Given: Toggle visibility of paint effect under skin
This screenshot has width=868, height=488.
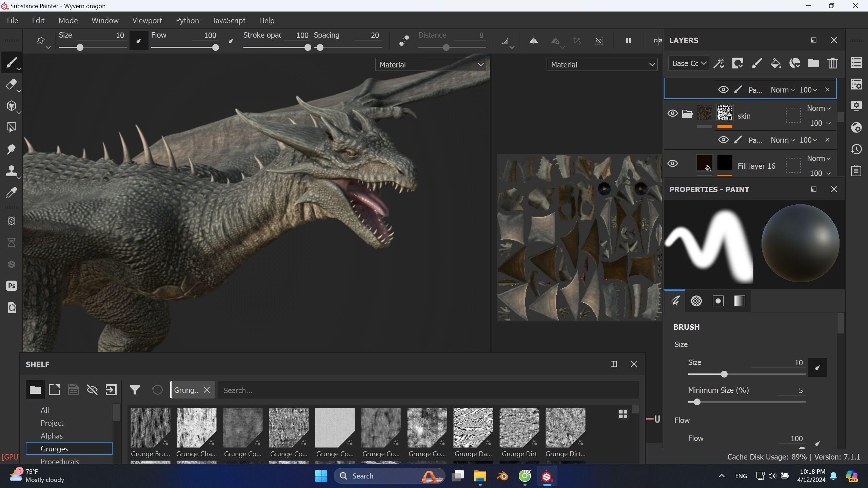Looking at the screenshot, I should [x=723, y=140].
